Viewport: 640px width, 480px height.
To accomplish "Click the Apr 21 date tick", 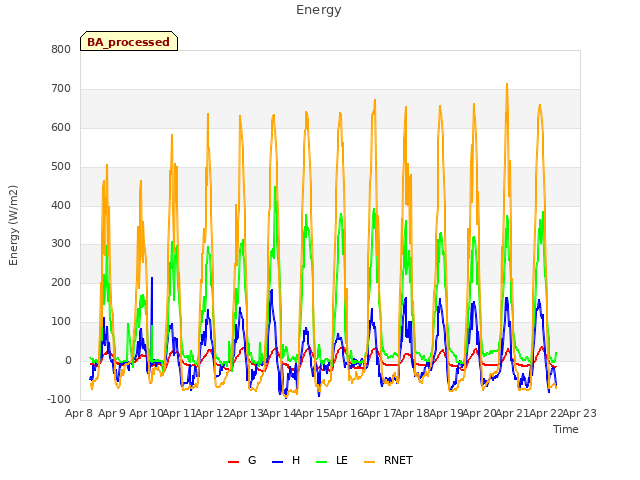I will (513, 413).
